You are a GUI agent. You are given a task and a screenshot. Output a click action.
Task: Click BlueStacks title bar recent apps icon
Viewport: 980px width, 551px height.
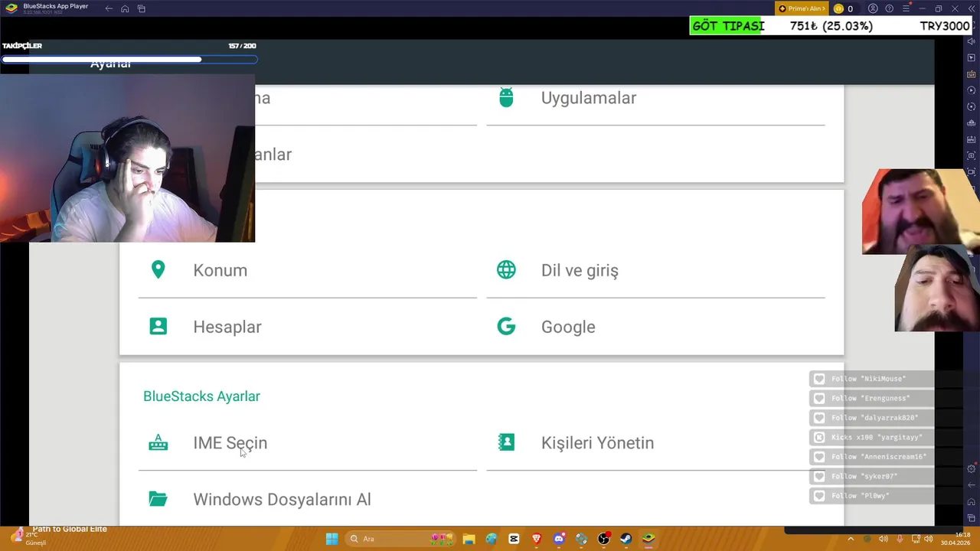(142, 8)
